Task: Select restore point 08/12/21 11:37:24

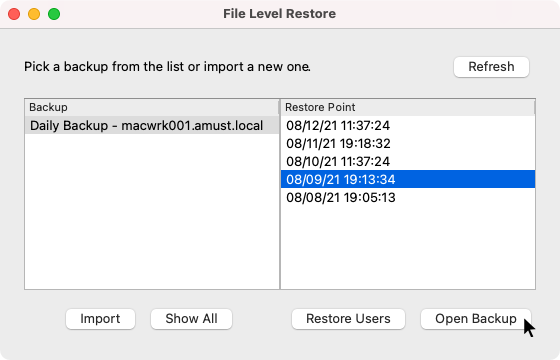Action: pyautogui.click(x=408, y=125)
